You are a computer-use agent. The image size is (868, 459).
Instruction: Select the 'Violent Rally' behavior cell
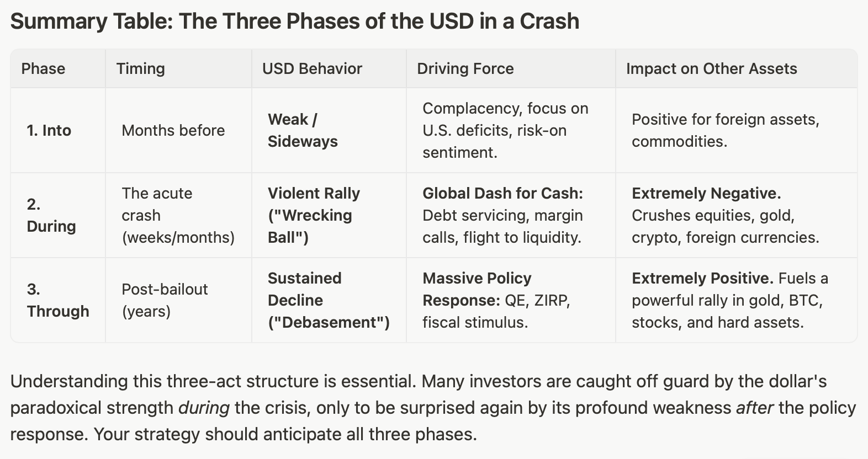(x=314, y=215)
